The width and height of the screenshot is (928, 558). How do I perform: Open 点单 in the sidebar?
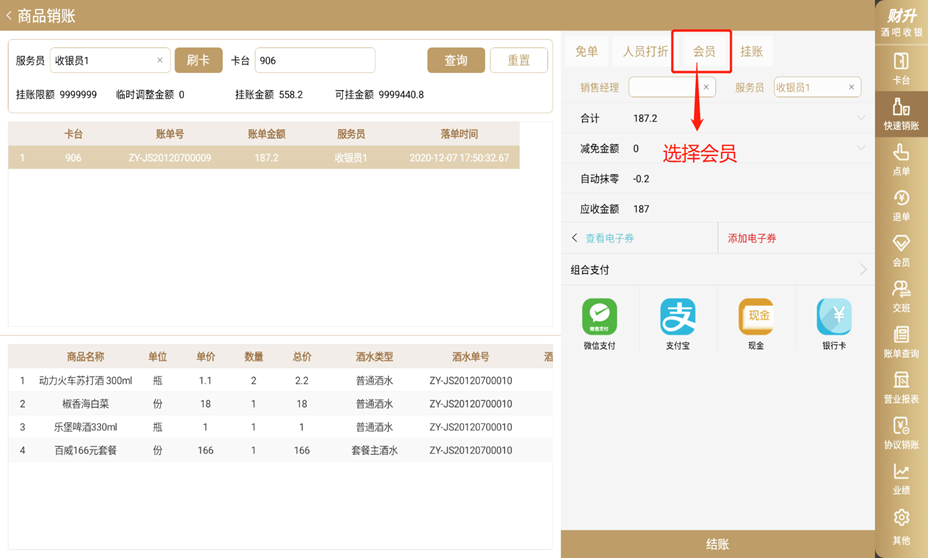[901, 159]
